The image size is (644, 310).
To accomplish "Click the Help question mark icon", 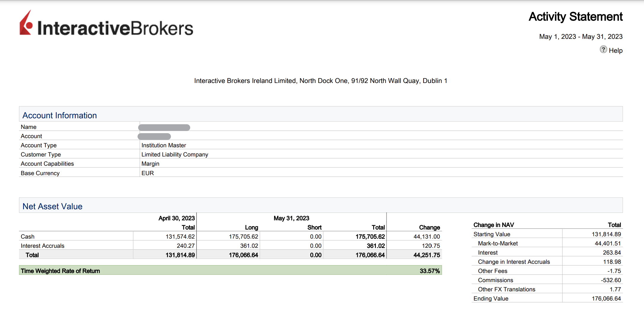I will click(603, 49).
